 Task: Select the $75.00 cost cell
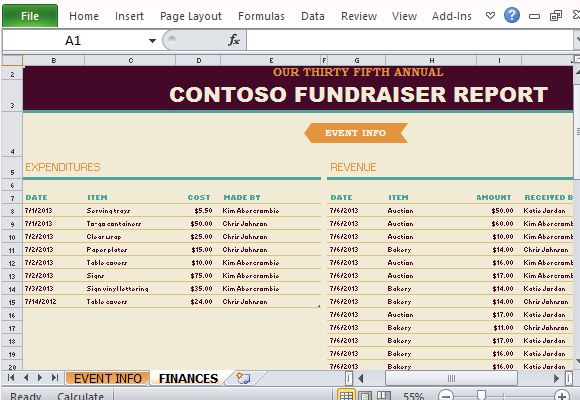[x=201, y=276]
